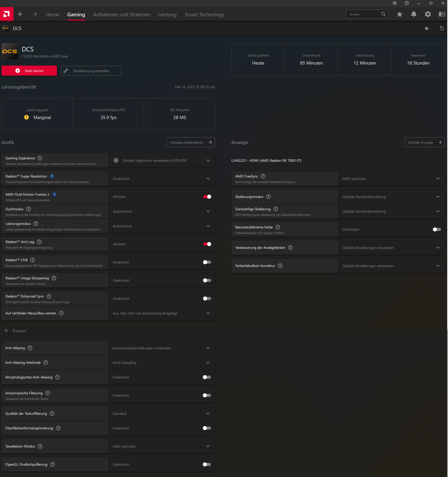The height and width of the screenshot is (477, 448).
Task: Open the Leistung tab
Action: click(167, 14)
